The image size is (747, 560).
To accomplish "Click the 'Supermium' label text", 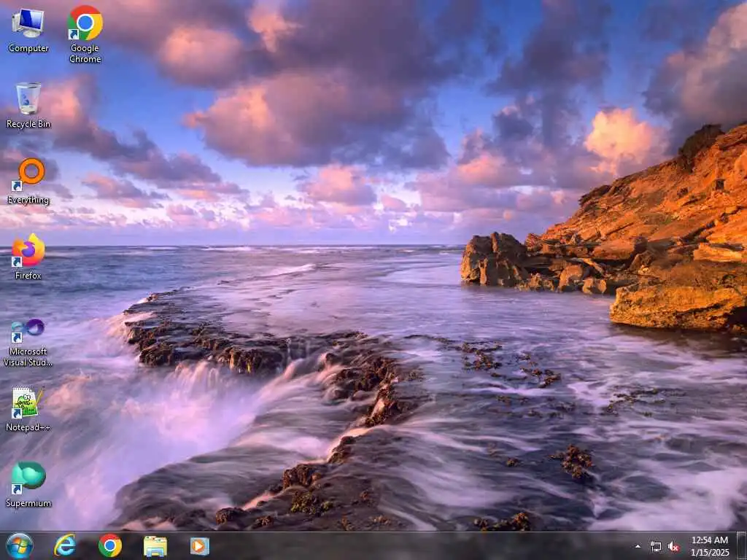I will [28, 503].
